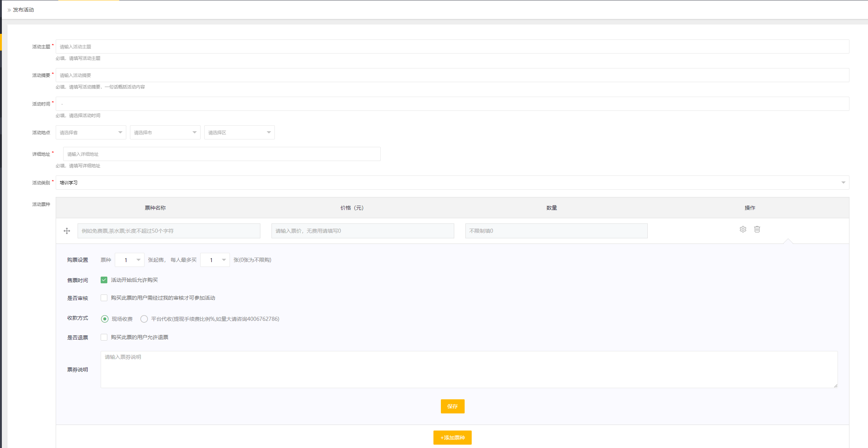Click hint text 必填，请选择活动时间
This screenshot has width=868, height=448.
[78, 116]
